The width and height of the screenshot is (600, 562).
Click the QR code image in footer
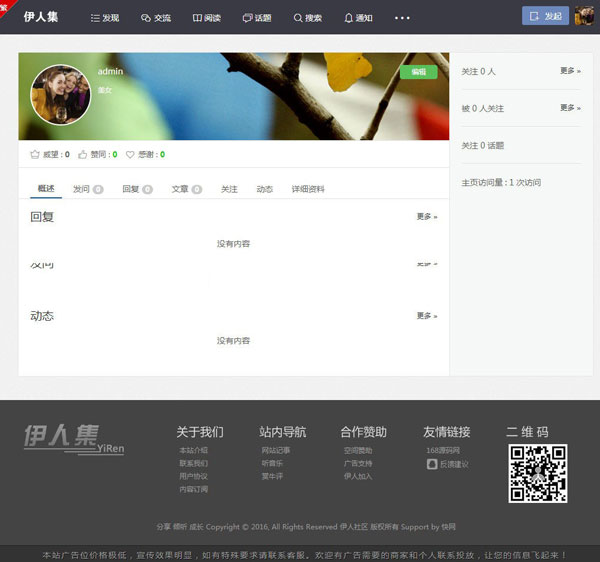(x=538, y=473)
